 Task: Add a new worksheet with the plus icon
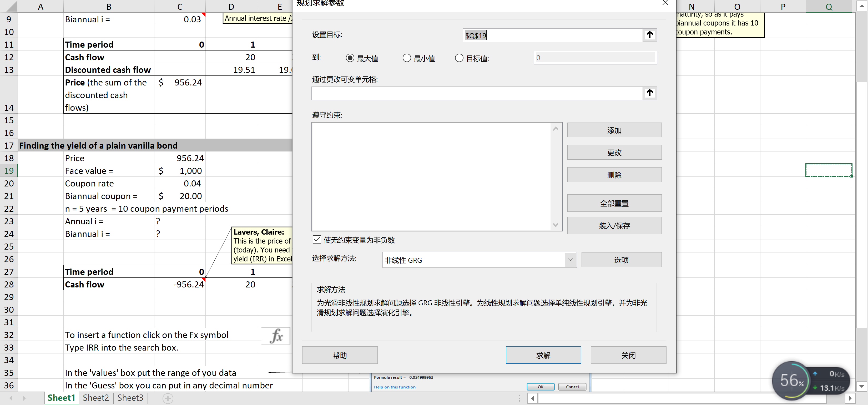168,398
